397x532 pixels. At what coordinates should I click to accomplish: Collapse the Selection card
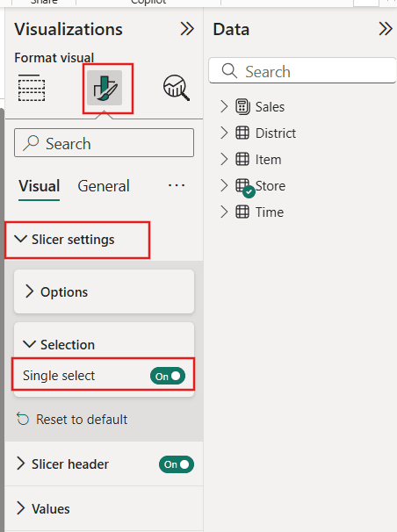[29, 344]
